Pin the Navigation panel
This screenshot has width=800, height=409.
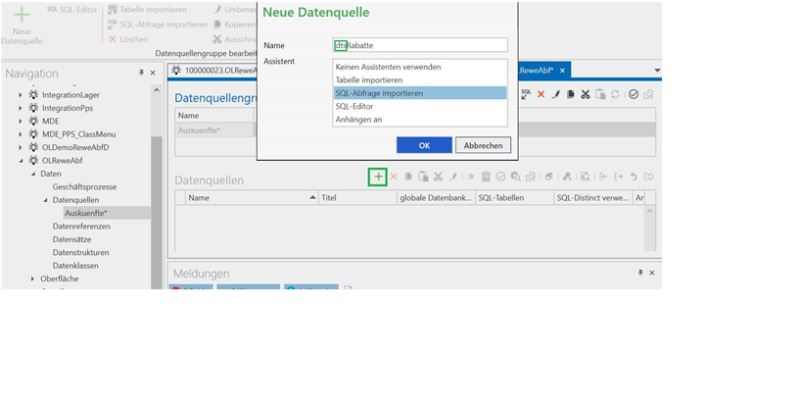pyautogui.click(x=140, y=73)
